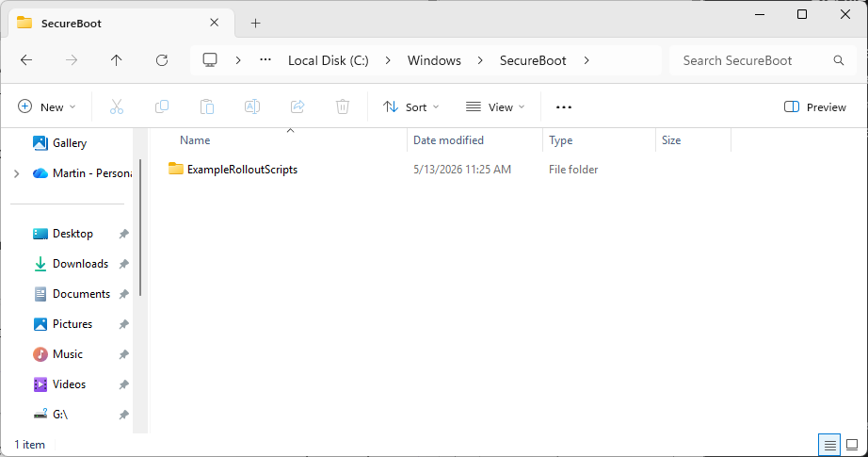Navigate to Windows breadcrumb
Screen dimensions: 868x457
coord(434,60)
